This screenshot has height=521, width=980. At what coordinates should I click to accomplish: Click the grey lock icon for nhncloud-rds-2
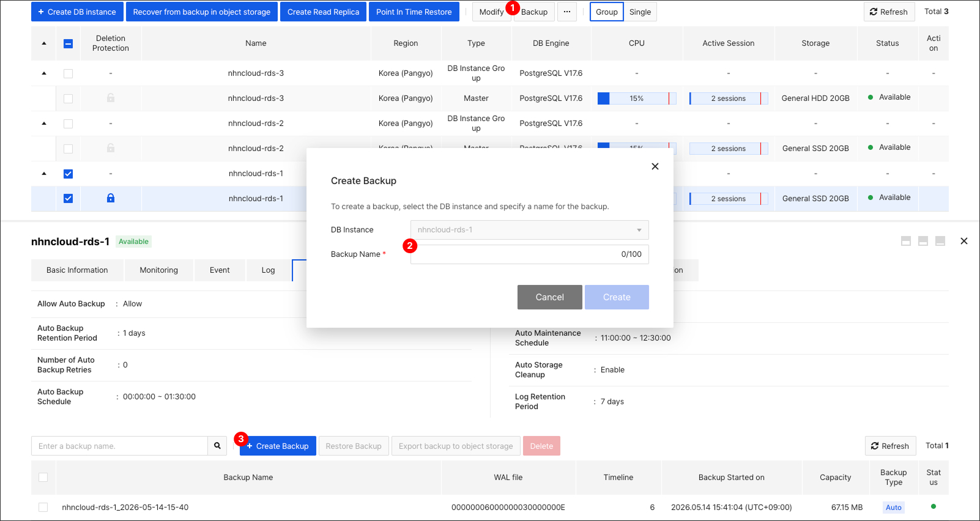pyautogui.click(x=111, y=148)
